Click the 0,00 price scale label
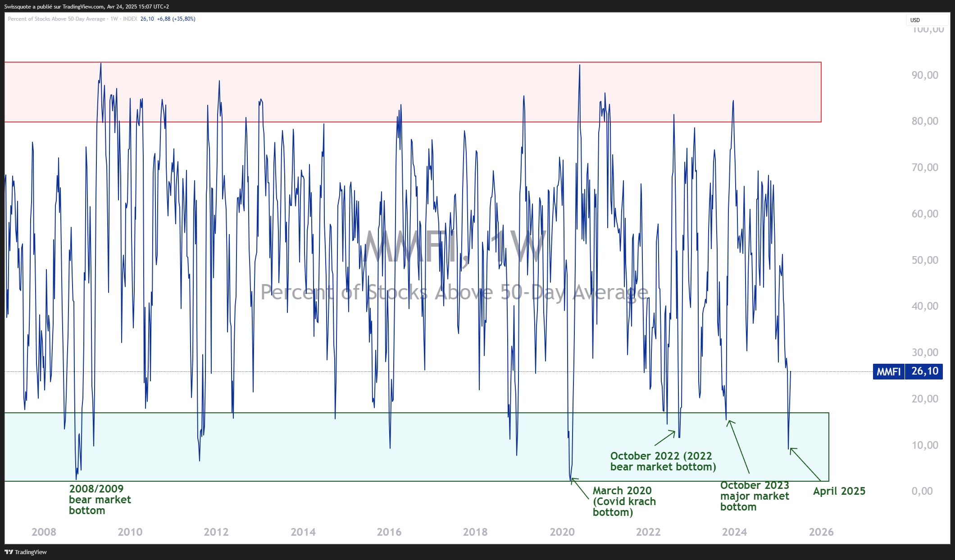Image resolution: width=955 pixels, height=560 pixels. click(922, 491)
